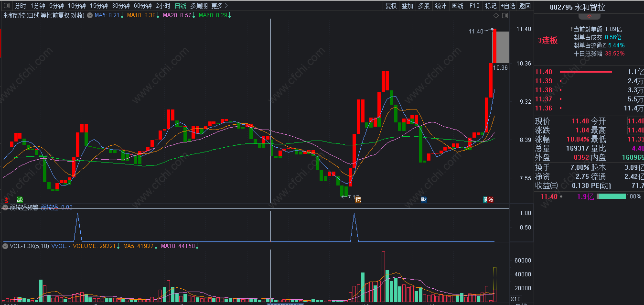Click the 叠加 overlay button

[407, 6]
